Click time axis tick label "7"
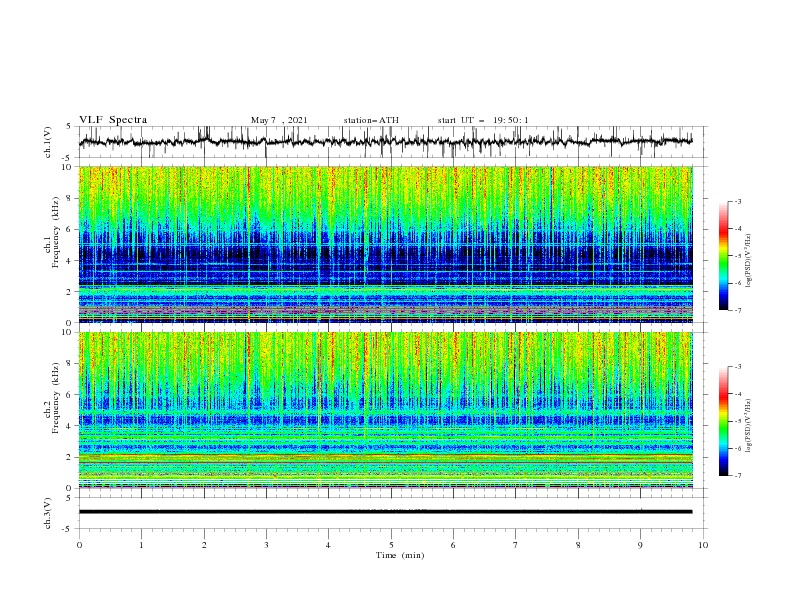792x612 pixels. coord(516,545)
